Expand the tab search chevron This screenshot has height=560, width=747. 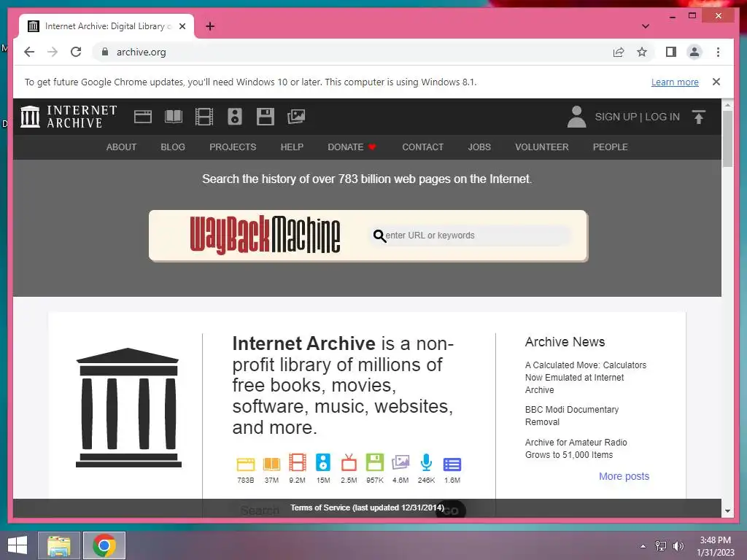point(646,26)
